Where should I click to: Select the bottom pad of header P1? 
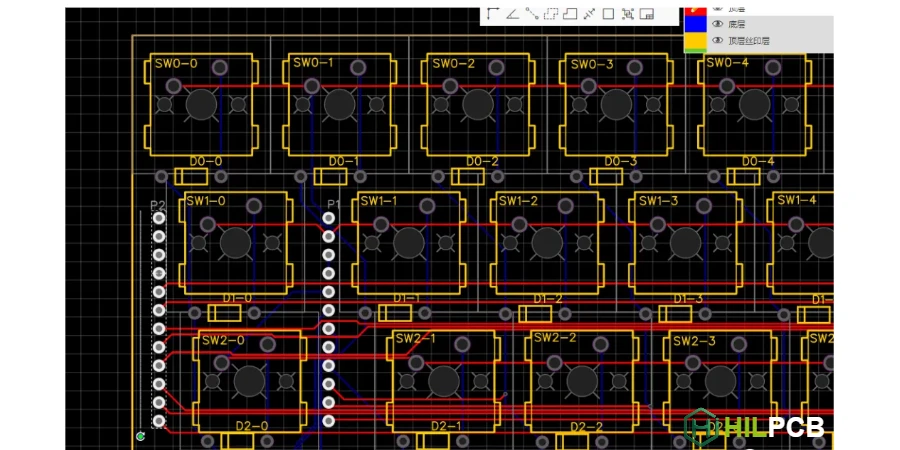pyautogui.click(x=328, y=421)
